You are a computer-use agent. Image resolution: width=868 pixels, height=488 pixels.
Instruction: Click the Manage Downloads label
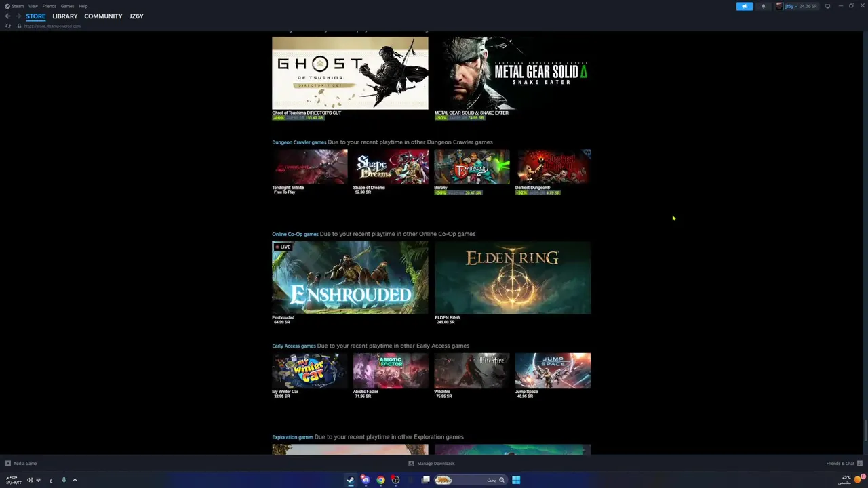(436, 464)
